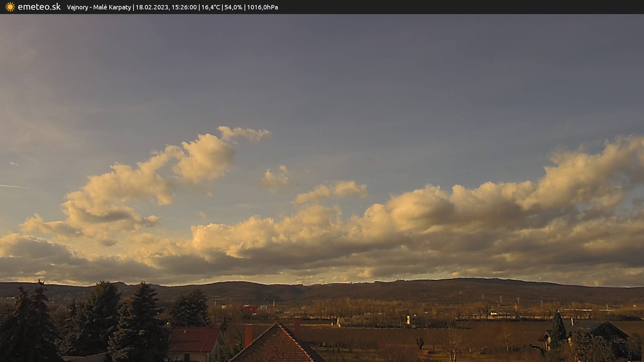Image resolution: width=644 pixels, height=362 pixels.
Task: Click the 54,0% humidity value
Action: pos(233,7)
